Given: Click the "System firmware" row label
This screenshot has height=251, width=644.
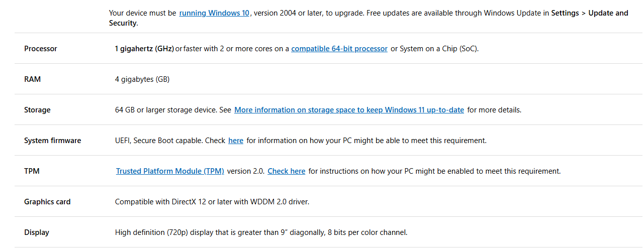Looking at the screenshot, I should (x=53, y=141).
